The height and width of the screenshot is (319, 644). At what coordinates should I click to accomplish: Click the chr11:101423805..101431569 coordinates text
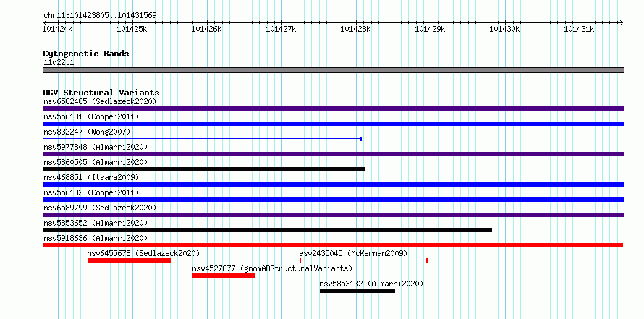(100, 16)
